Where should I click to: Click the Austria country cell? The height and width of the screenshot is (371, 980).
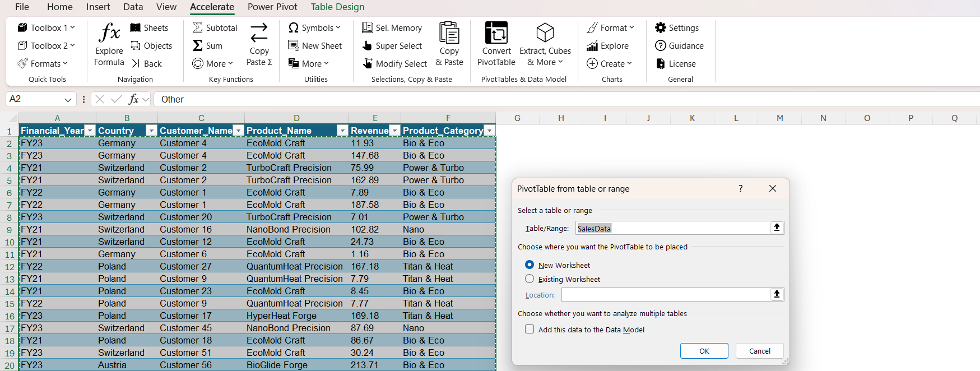(127, 365)
